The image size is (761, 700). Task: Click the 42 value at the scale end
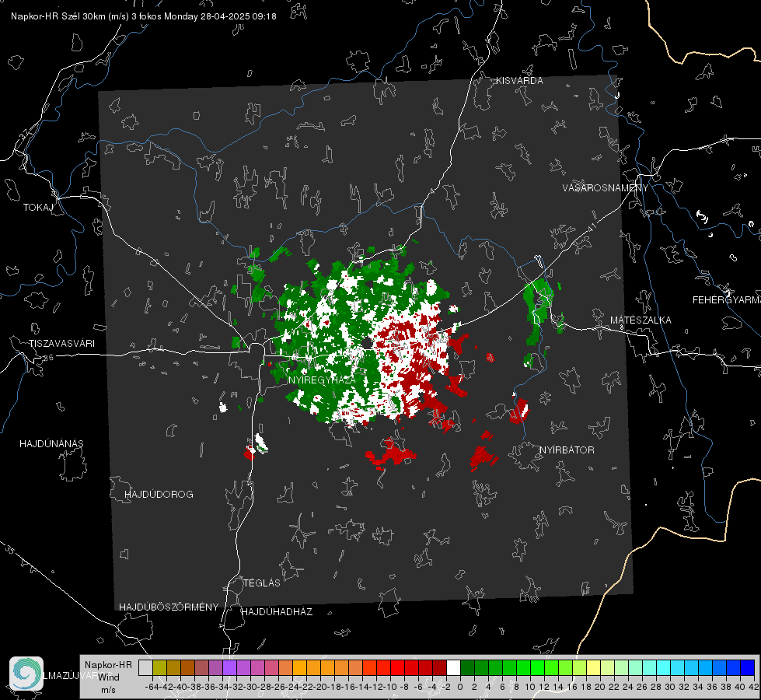click(x=753, y=687)
